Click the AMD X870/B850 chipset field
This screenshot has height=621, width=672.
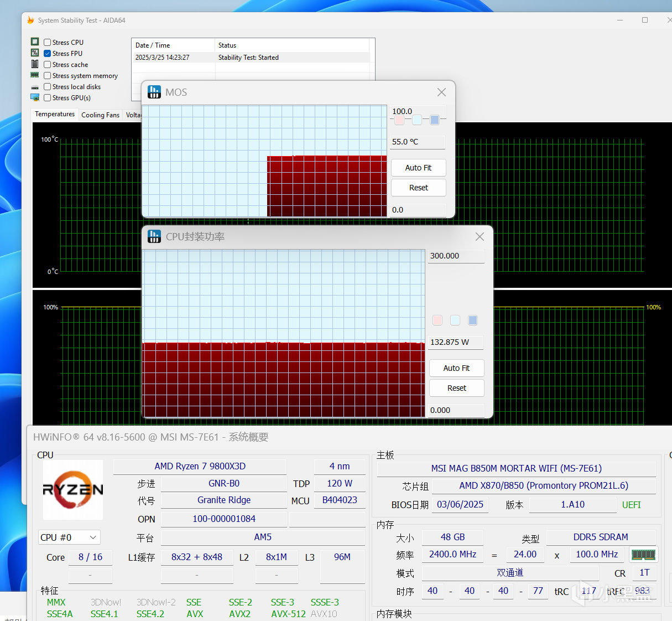pyautogui.click(x=544, y=485)
